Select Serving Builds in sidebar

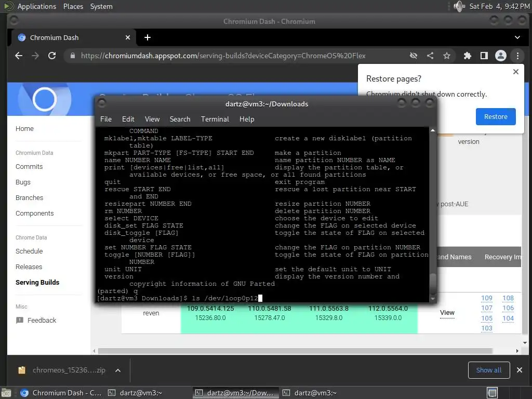coord(37,283)
